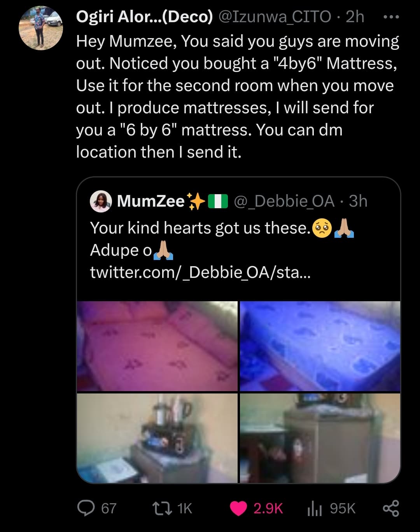Open Ogiri Alor's profile picture
Viewport: 420px width, 532px height.
tap(41, 28)
